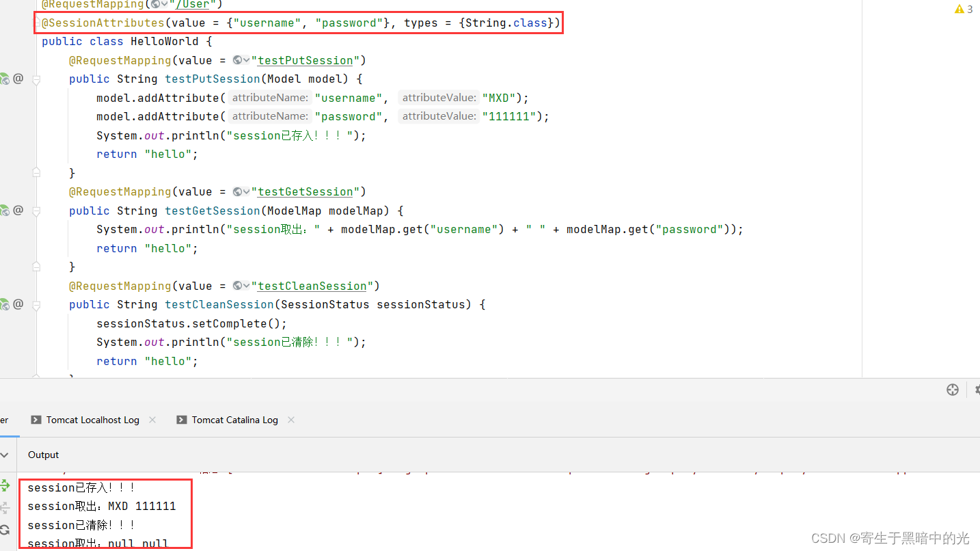980x551 pixels.
Task: Click the attributeValue: hint before "111111"
Action: 439,116
